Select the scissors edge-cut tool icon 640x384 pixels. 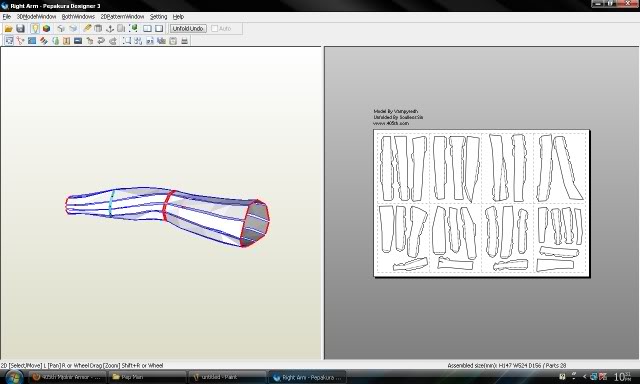tap(20, 41)
